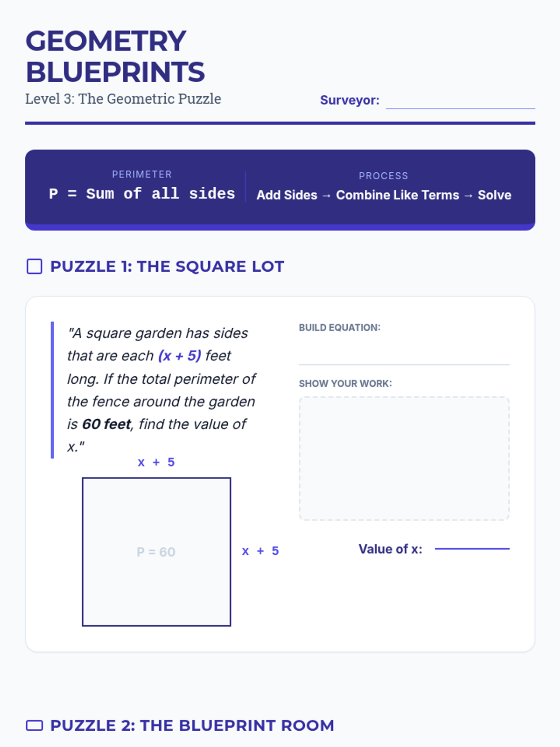The width and height of the screenshot is (560, 747).
Task: Click the Geometry Blueprints title
Action: tap(115, 56)
